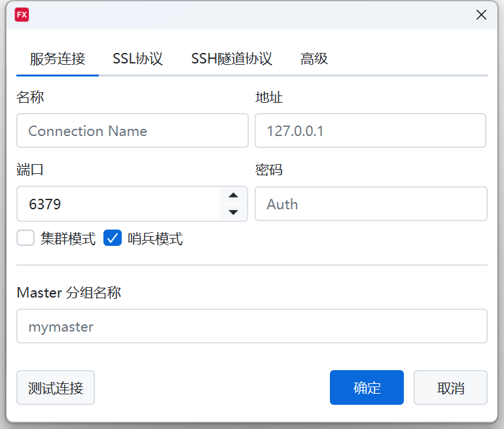
Task: Select the 高级 tab
Action: tap(314, 59)
